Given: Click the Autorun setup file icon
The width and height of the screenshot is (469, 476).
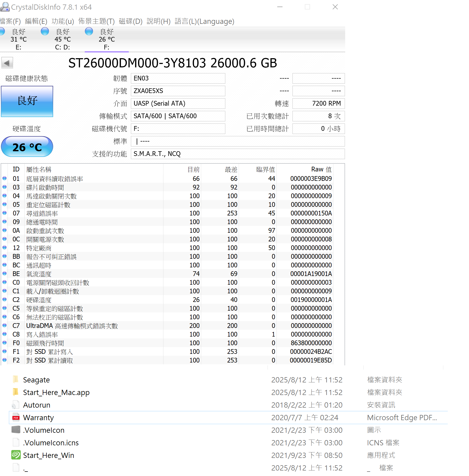Looking at the screenshot, I should click(x=16, y=405).
